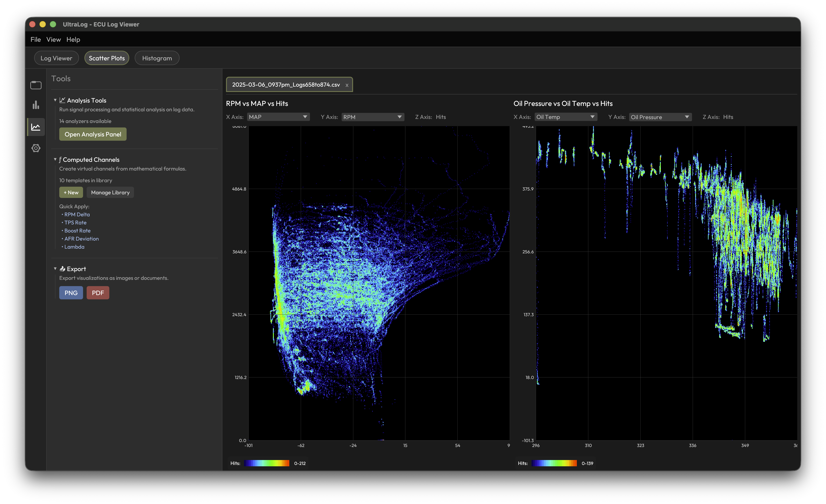Open the Y Axis RPM dropdown
The height and width of the screenshot is (504, 826).
[x=372, y=117]
